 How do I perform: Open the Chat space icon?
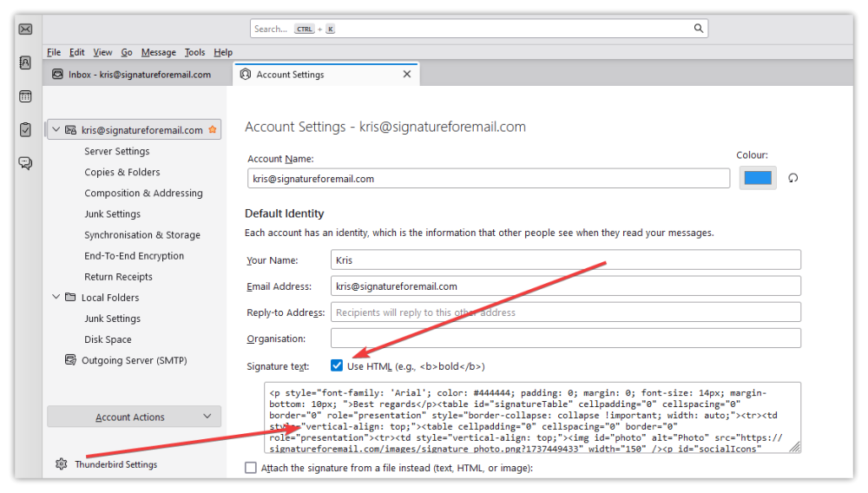click(x=25, y=163)
